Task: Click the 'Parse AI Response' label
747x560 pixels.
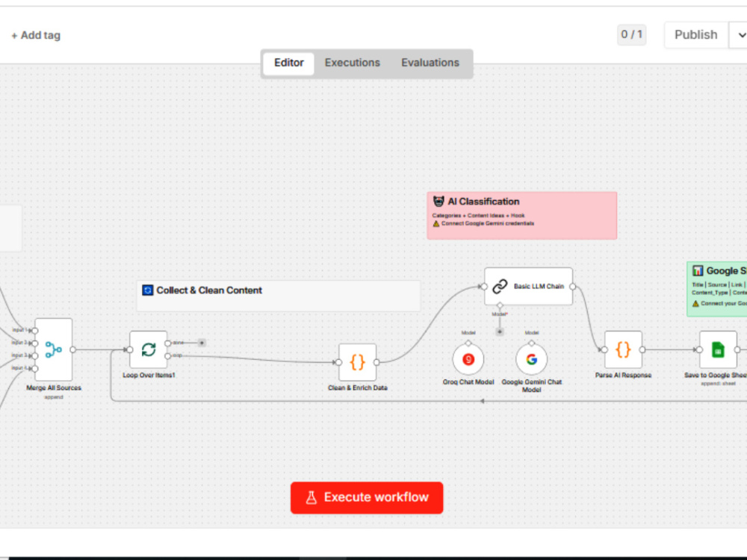Action: coord(623,376)
